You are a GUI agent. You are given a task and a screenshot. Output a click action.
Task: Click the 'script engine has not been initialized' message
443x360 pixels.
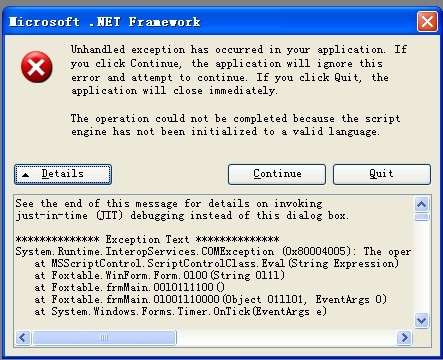coord(235,125)
